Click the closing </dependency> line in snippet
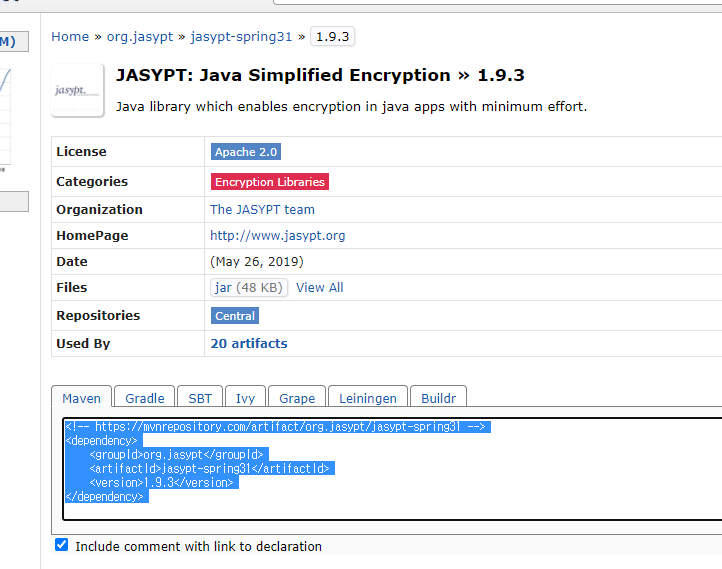 tap(105, 496)
